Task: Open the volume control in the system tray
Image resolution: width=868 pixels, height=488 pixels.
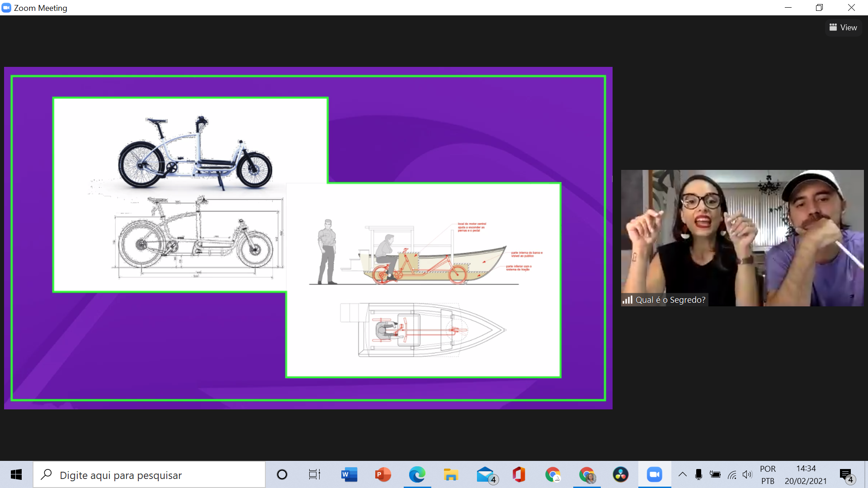Action: pos(747,474)
